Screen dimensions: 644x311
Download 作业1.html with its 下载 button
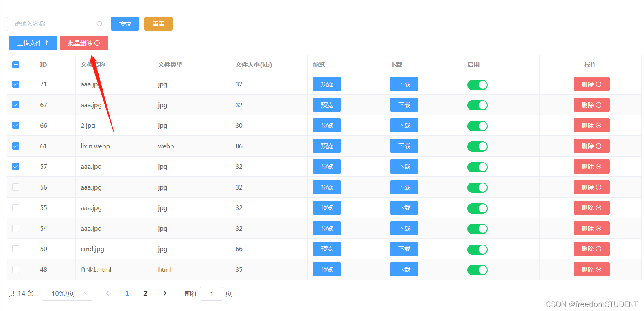[x=404, y=269]
